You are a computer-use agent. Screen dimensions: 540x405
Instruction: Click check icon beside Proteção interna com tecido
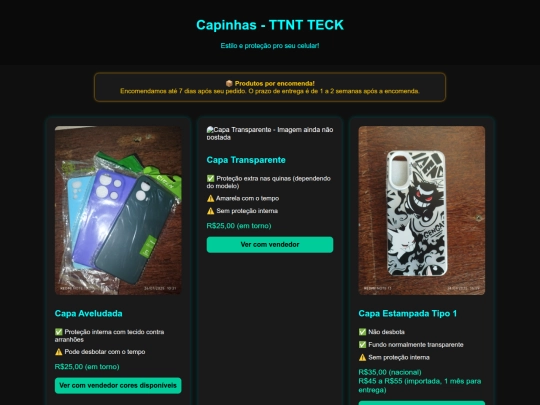point(59,332)
